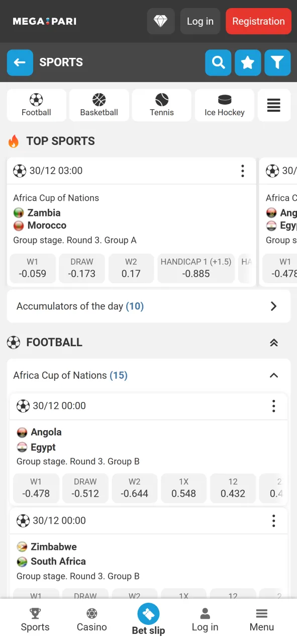Collapse the Africa Cup of Nations league list
The height and width of the screenshot is (644, 297).
click(274, 375)
